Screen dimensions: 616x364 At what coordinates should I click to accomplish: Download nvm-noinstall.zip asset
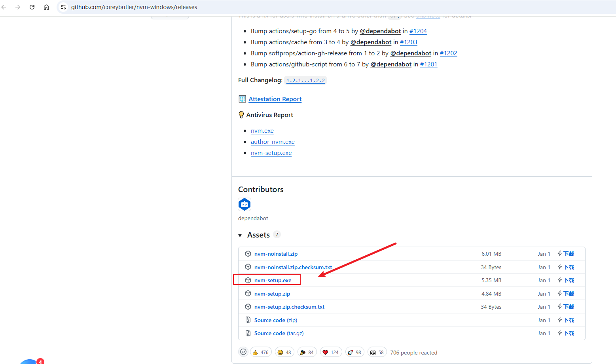click(276, 254)
